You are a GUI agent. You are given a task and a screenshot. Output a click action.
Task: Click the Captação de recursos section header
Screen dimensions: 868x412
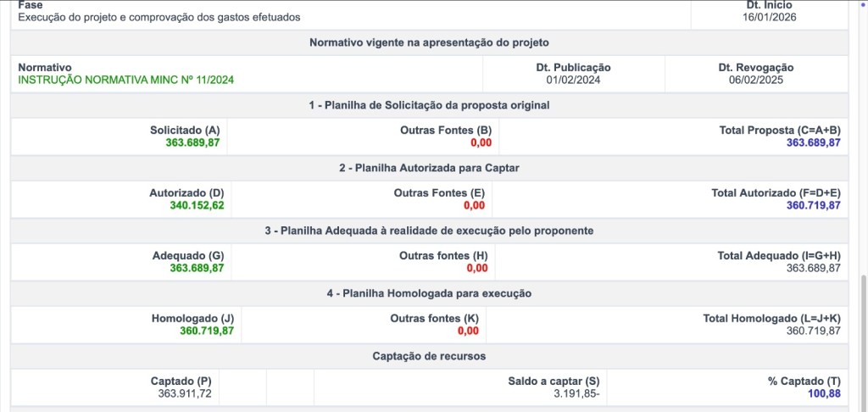click(x=429, y=356)
